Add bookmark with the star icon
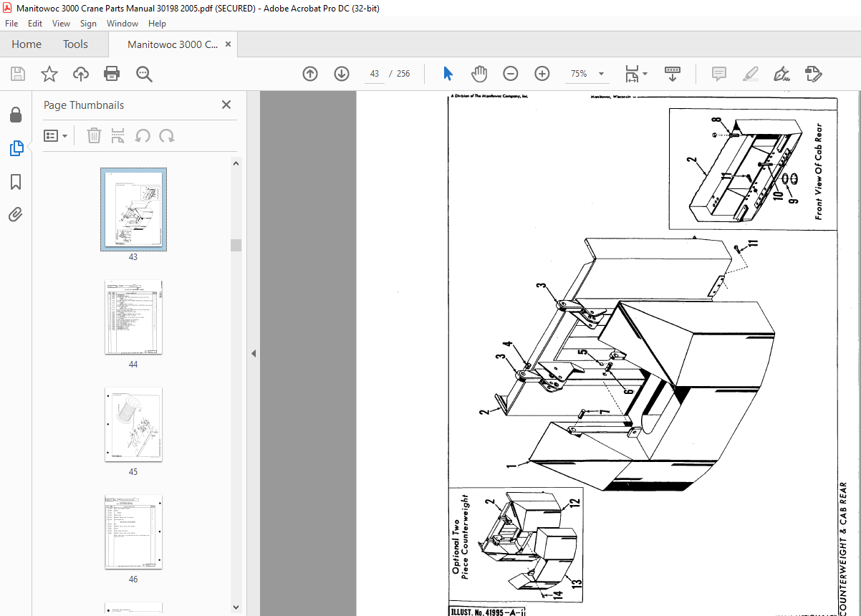Viewport: 861px width, 616px height. pyautogui.click(x=49, y=74)
